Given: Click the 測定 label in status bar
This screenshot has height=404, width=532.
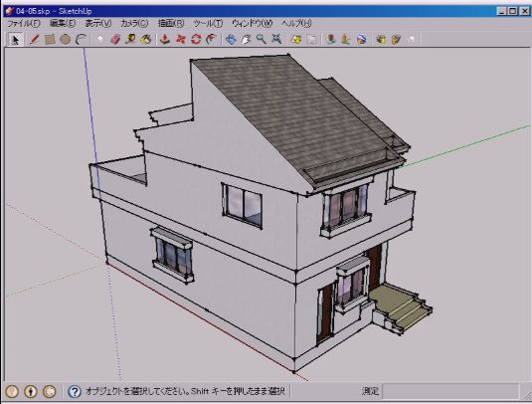Looking at the screenshot, I should coord(370,391).
